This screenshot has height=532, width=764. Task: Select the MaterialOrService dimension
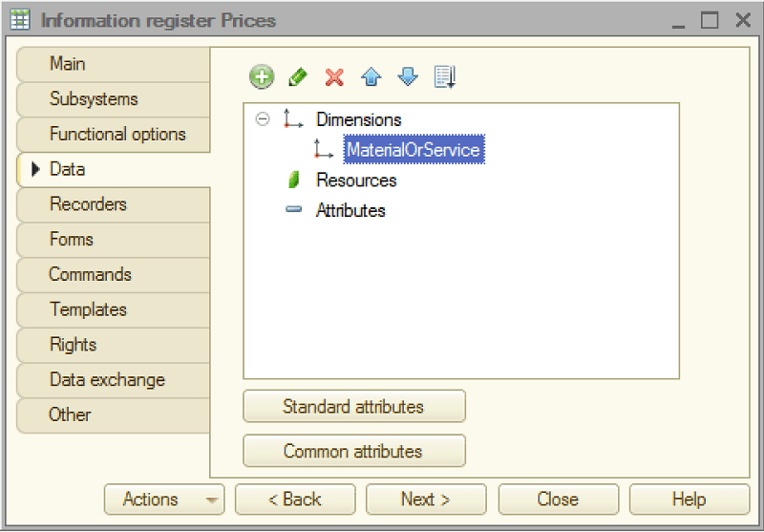pos(414,150)
